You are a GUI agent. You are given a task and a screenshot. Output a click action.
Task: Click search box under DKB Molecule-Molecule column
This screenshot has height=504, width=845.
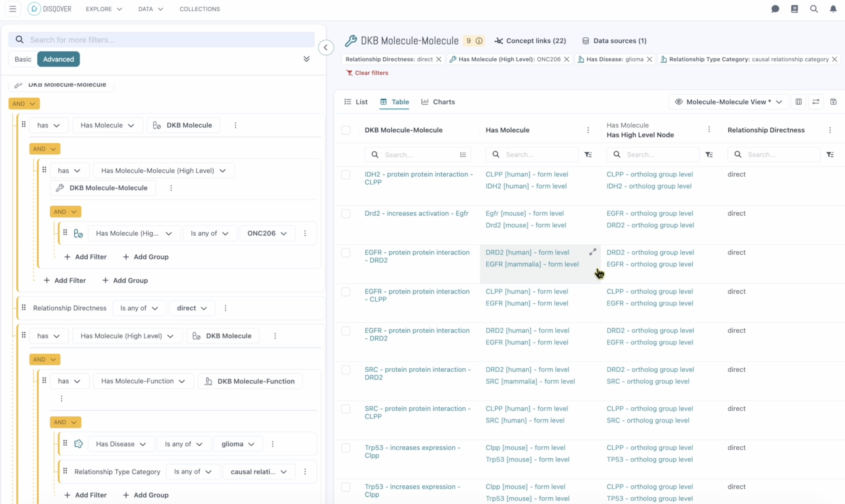(x=418, y=155)
